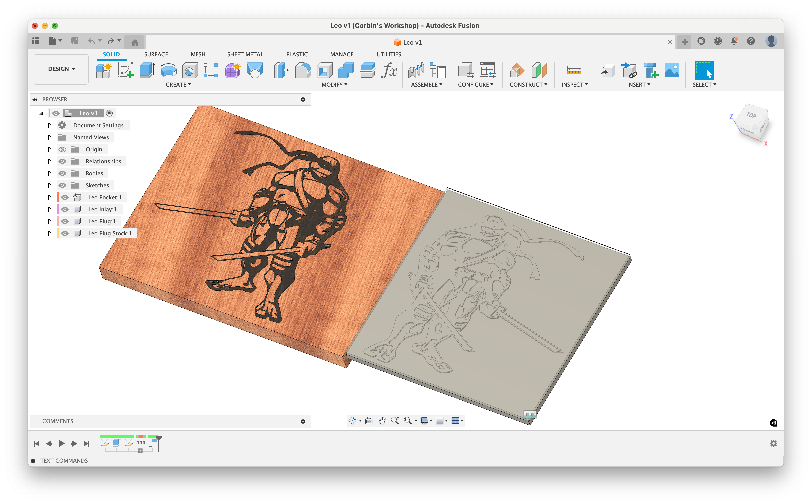The height and width of the screenshot is (504, 812).
Task: Click the Insert Canvas image icon
Action: click(x=672, y=71)
